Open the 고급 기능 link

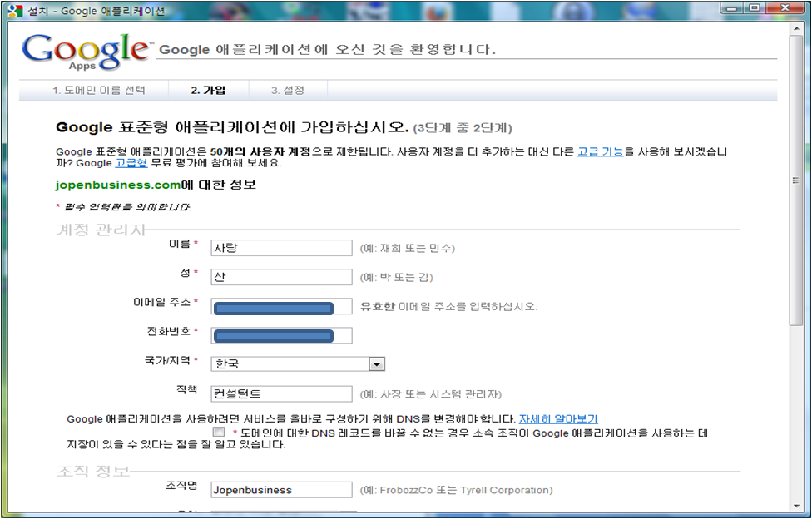600,151
